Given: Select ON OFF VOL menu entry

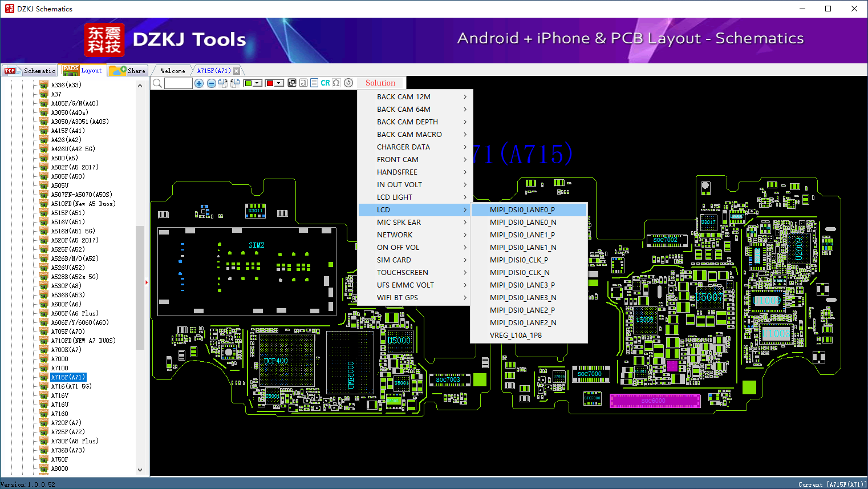Looking at the screenshot, I should click(415, 248).
